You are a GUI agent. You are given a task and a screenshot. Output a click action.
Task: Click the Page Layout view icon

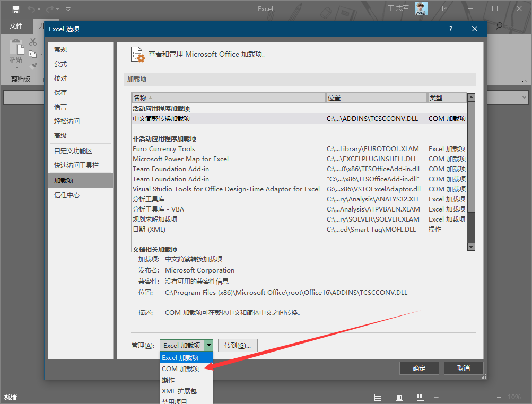[x=399, y=397]
